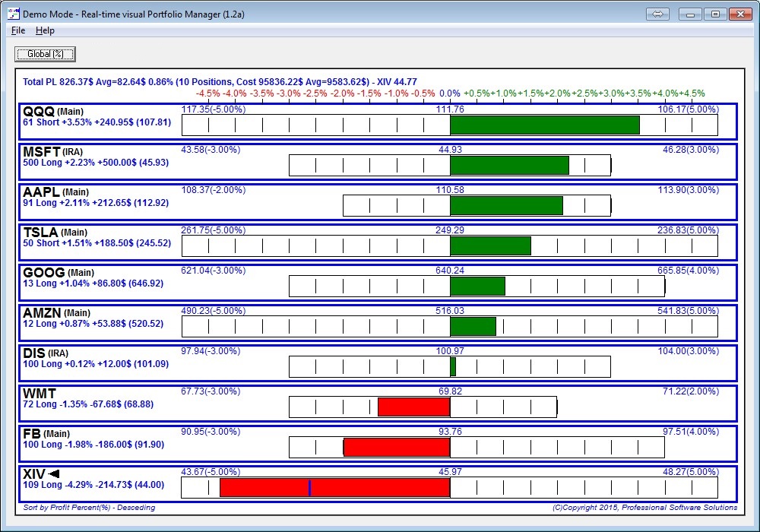Click QQQ upper limit 106.17(5.00%)
The height and width of the screenshot is (532, 760).
pos(689,109)
